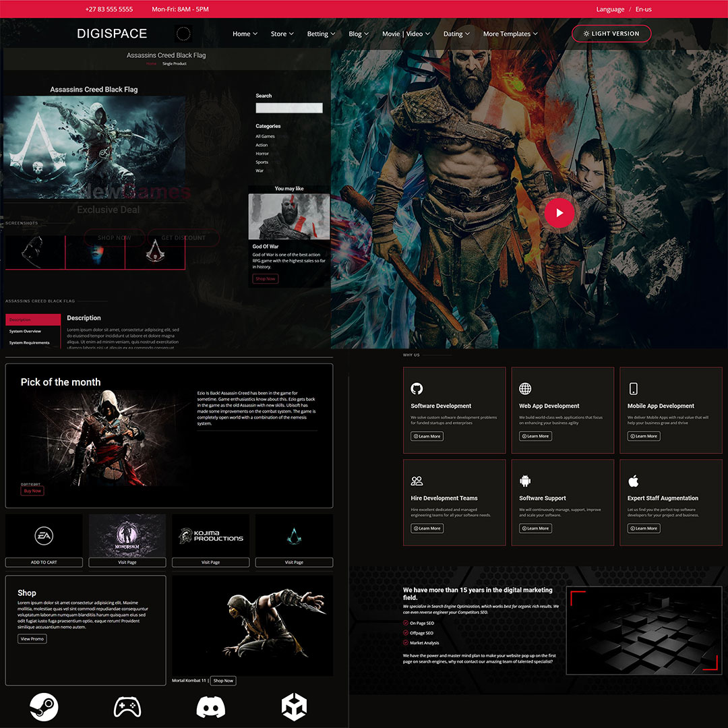Click the Add To Cart button

pos(44,562)
